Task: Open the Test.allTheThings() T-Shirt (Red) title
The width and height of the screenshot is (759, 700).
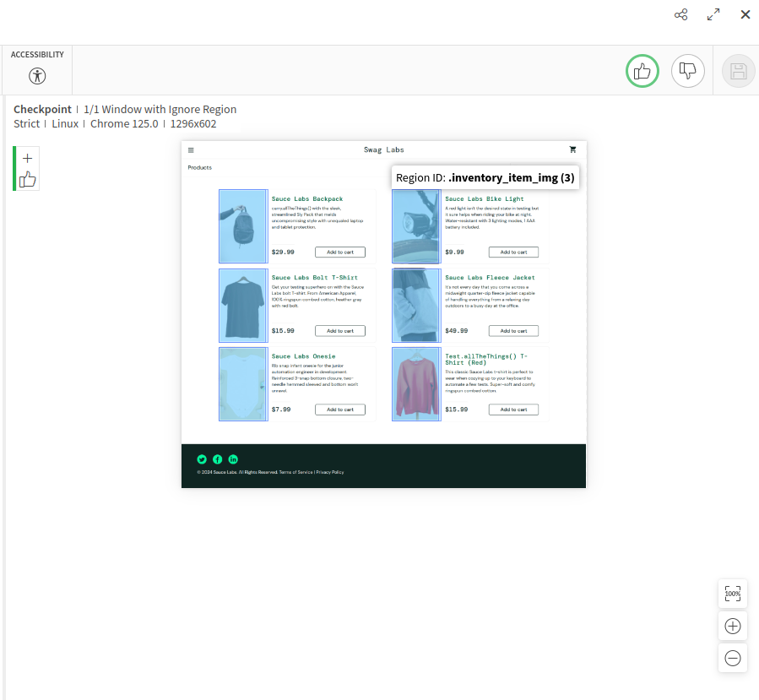Action: point(486,359)
